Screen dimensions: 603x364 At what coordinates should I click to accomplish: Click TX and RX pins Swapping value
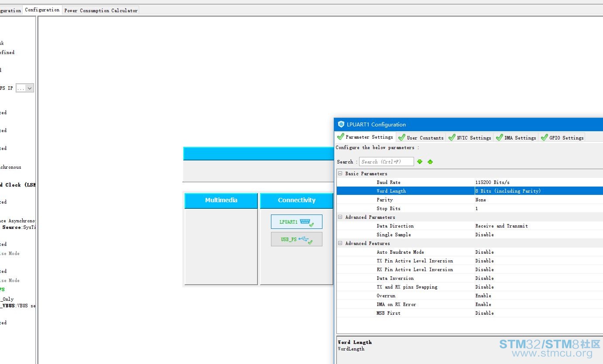(x=484, y=287)
